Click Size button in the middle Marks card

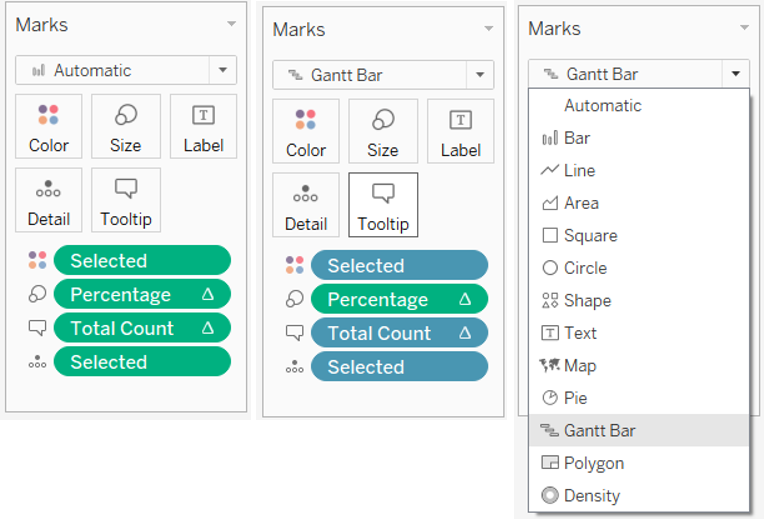[x=383, y=131]
